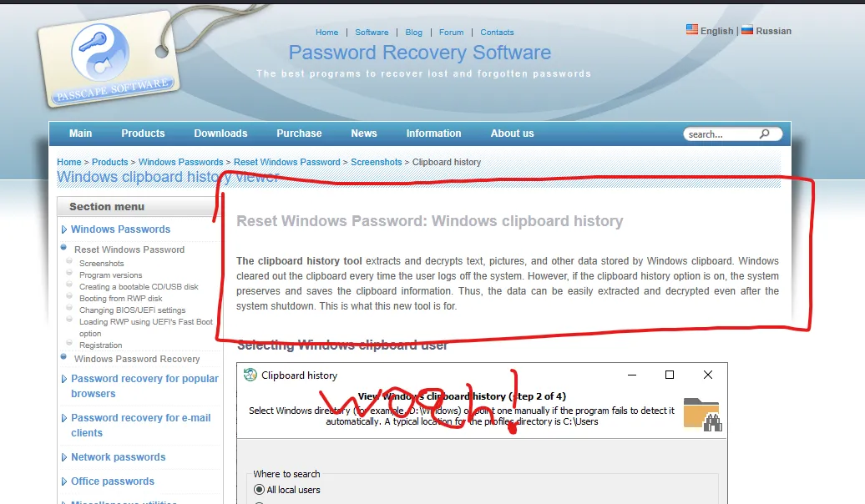865x504 pixels.
Task: Switch site language to English
Action: (x=717, y=31)
